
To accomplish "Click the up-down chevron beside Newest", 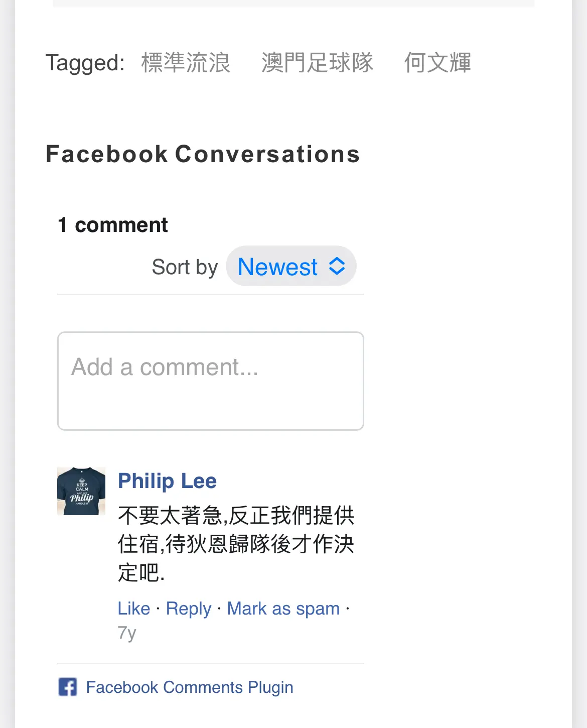I will tap(337, 266).
